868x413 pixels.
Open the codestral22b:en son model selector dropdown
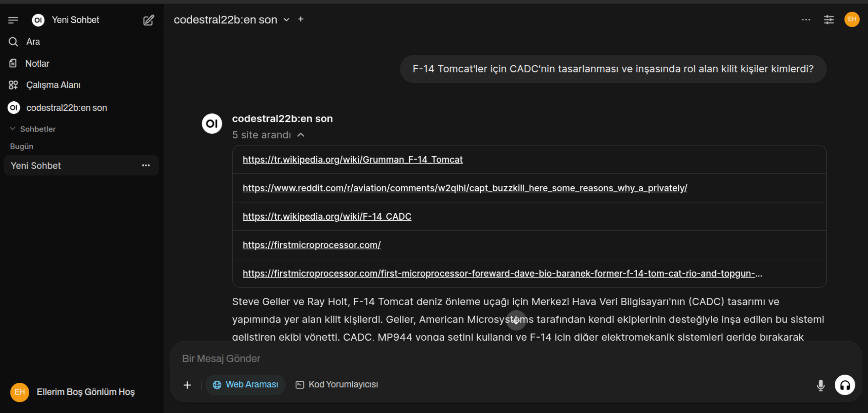(x=232, y=20)
